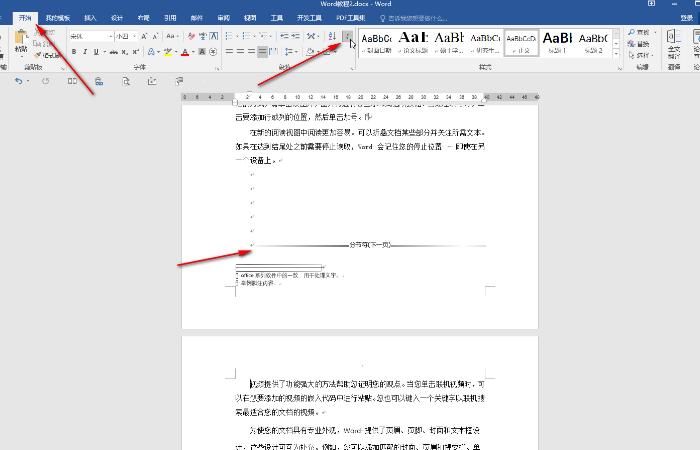Viewport: 700px width, 450px height.
Task: Click the section break (next page) line
Action: [370, 245]
